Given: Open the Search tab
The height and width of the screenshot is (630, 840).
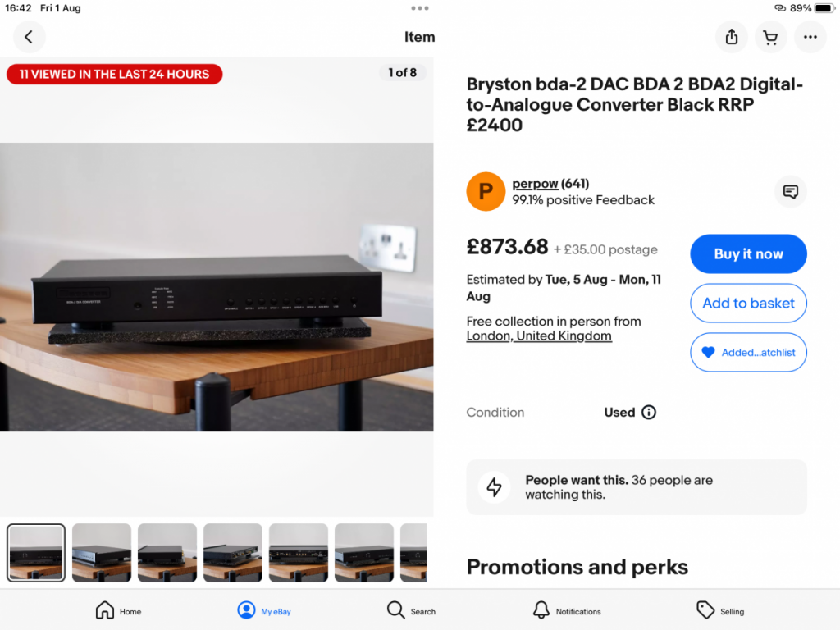Looking at the screenshot, I should [x=411, y=610].
